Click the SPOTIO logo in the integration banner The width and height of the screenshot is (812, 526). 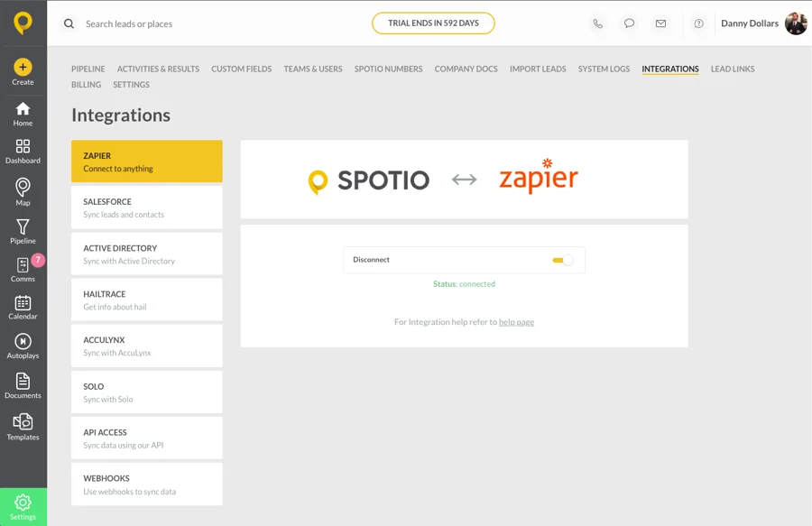coord(369,180)
